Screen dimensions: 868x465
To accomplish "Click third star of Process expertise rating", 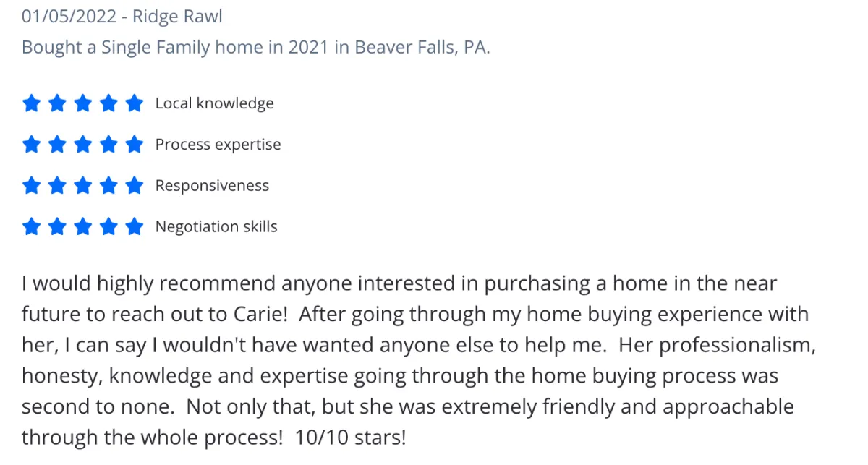I will click(83, 145).
